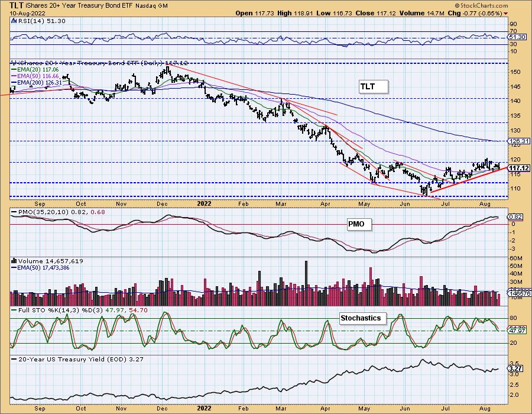Click the Dec label under the price chart
This screenshot has height=414, width=532.
[x=162, y=203]
